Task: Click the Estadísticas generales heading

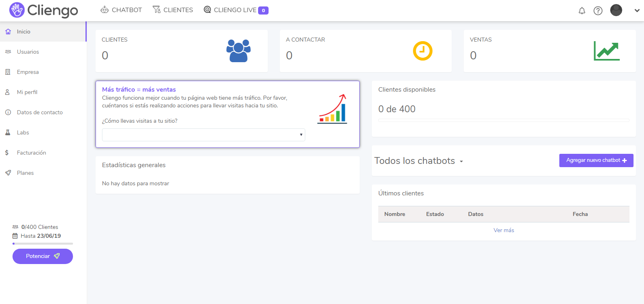Action: 134,165
